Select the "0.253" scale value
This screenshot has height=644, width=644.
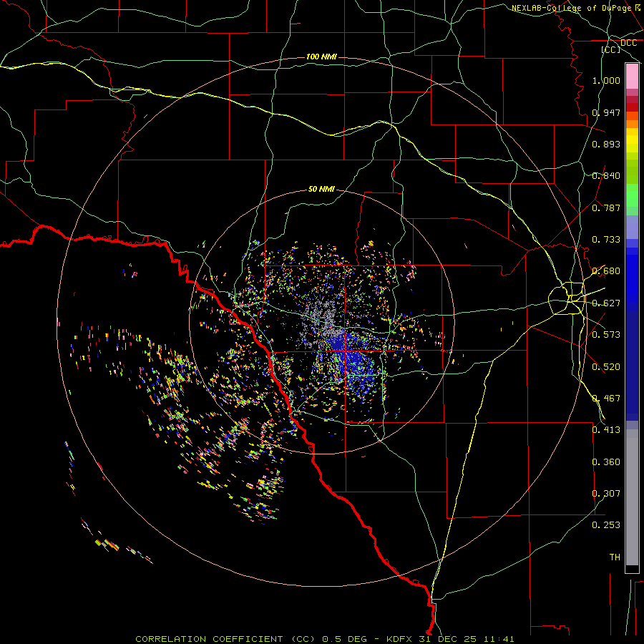pos(606,525)
